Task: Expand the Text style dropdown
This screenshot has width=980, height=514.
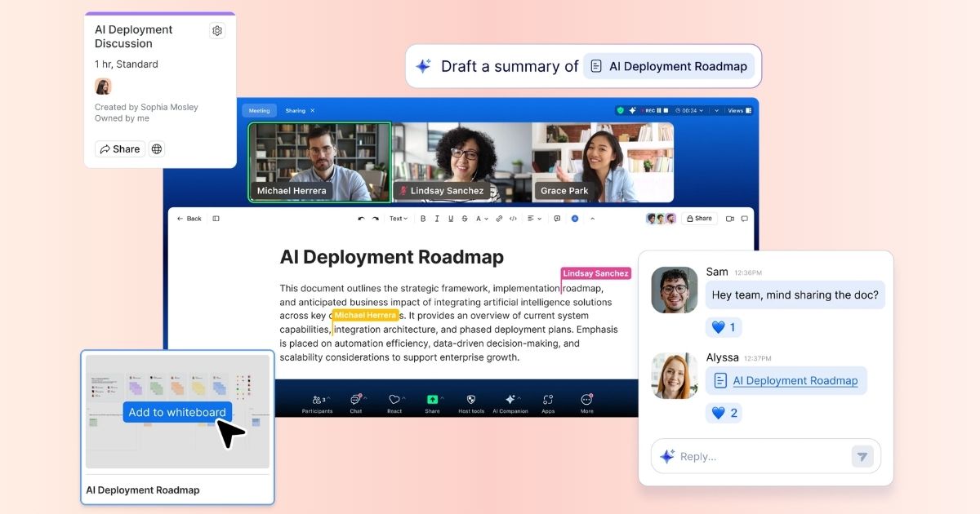Action: point(399,219)
